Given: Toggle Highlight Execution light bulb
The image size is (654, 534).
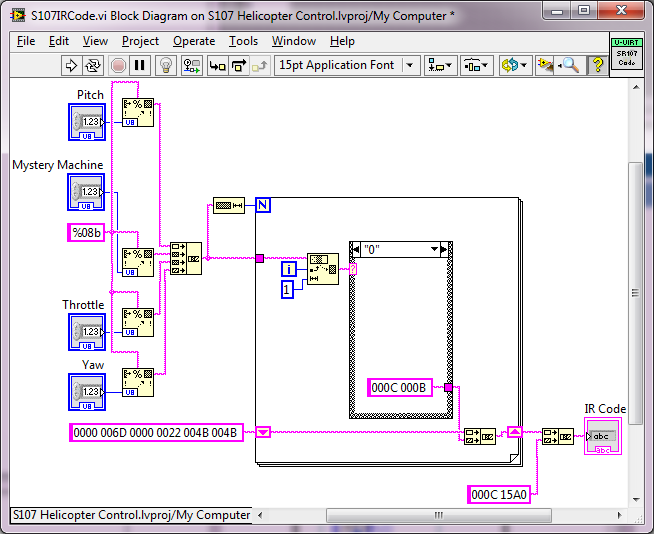Looking at the screenshot, I should 166,65.
